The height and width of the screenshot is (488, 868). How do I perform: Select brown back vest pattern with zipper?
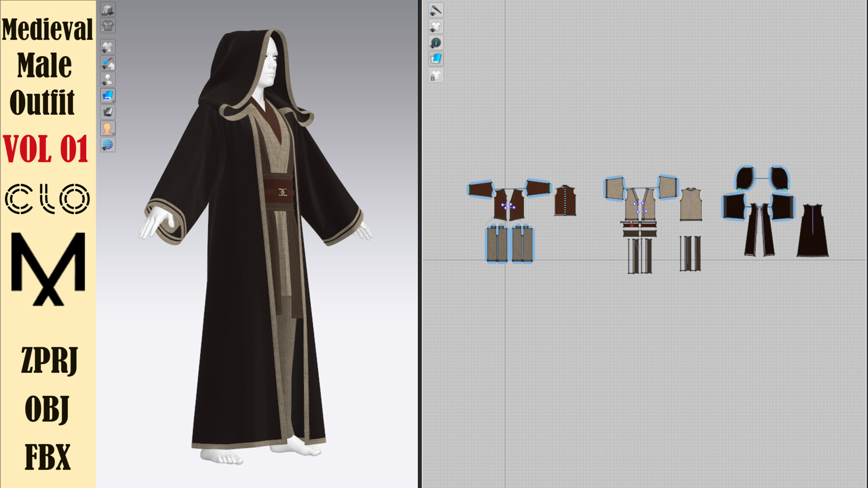[x=565, y=200]
